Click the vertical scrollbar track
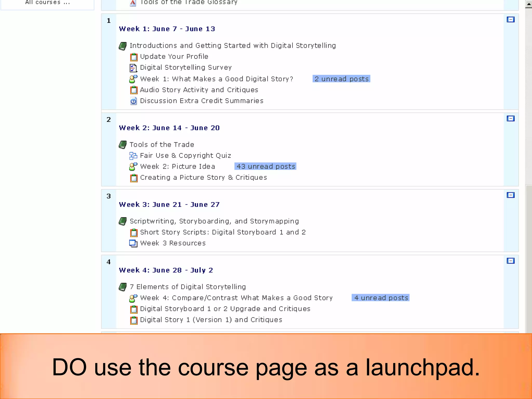Image resolution: width=532 pixels, height=399 pixels. click(x=529, y=96)
